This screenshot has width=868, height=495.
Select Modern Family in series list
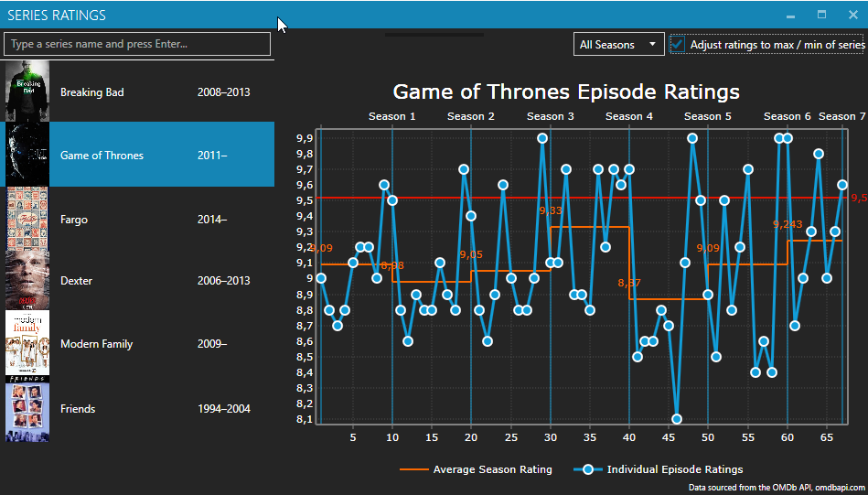(137, 344)
